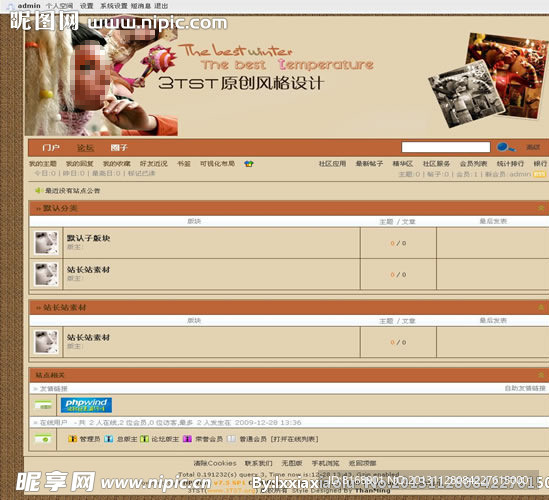Image resolution: width=549 pixels, height=500 pixels.
Task: Click 清除Cookies footer link
Action: [x=215, y=463]
